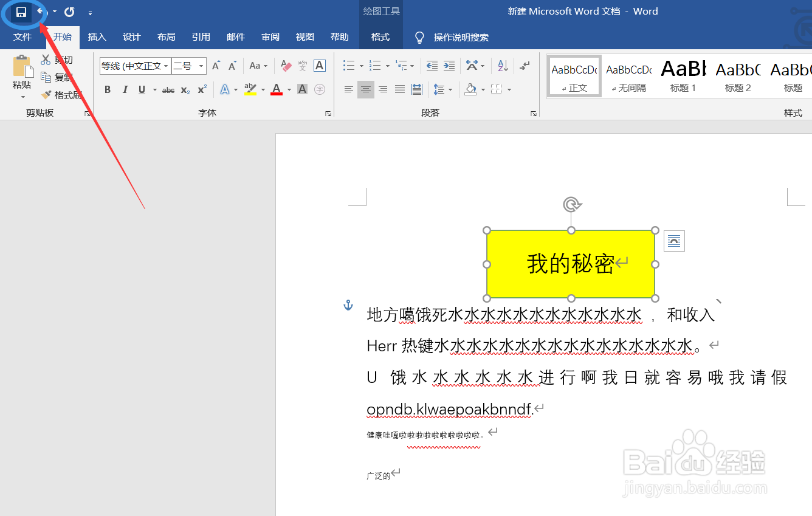Apply the 标题 1 style
This screenshot has height=516, width=812.
pos(682,75)
